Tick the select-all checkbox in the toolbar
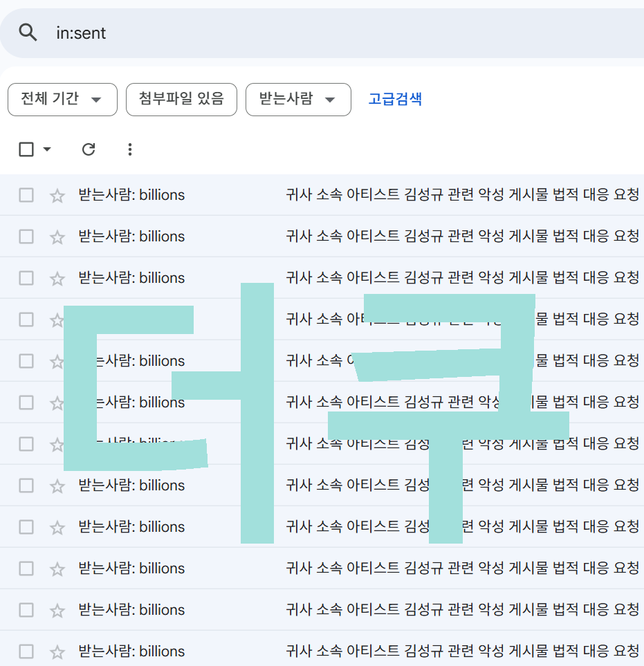644x666 pixels. pyautogui.click(x=26, y=149)
